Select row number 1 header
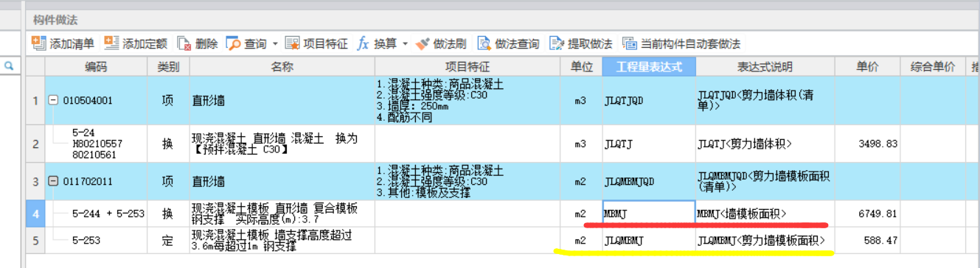The height and width of the screenshot is (268, 980). [35, 100]
